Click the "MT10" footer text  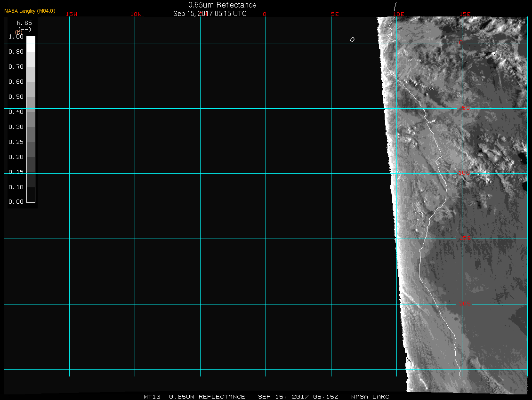(x=152, y=397)
